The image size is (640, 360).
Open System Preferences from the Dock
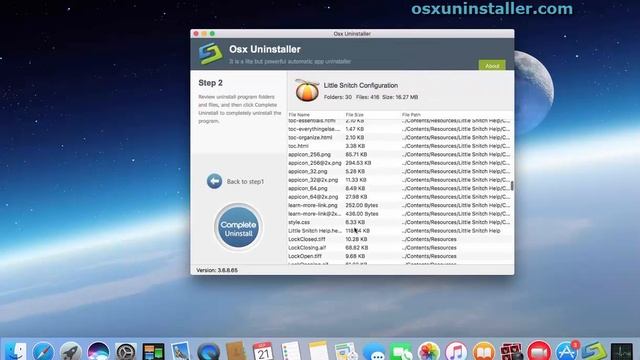click(126, 351)
